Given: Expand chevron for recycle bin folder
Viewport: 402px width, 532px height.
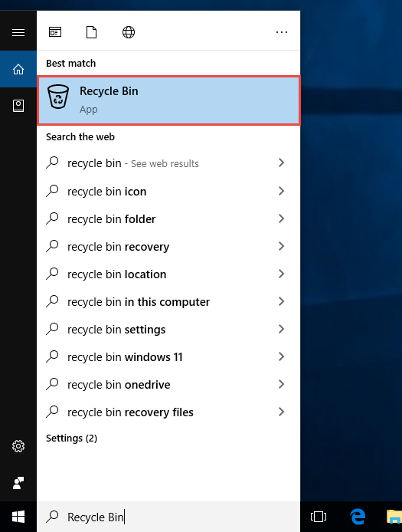Looking at the screenshot, I should (281, 218).
